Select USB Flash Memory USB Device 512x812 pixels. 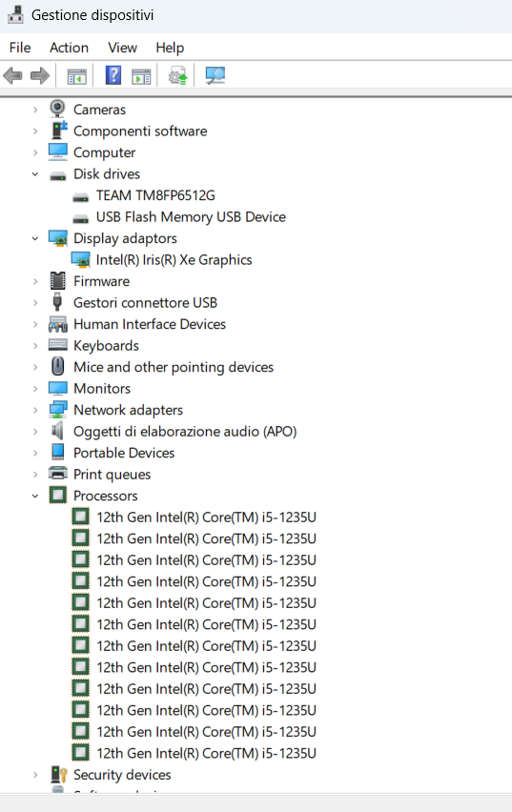click(191, 217)
